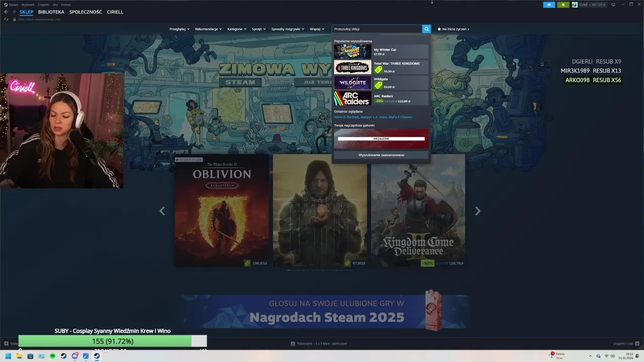Select Total War: THREE KINGDOMS suggestion

click(381, 67)
